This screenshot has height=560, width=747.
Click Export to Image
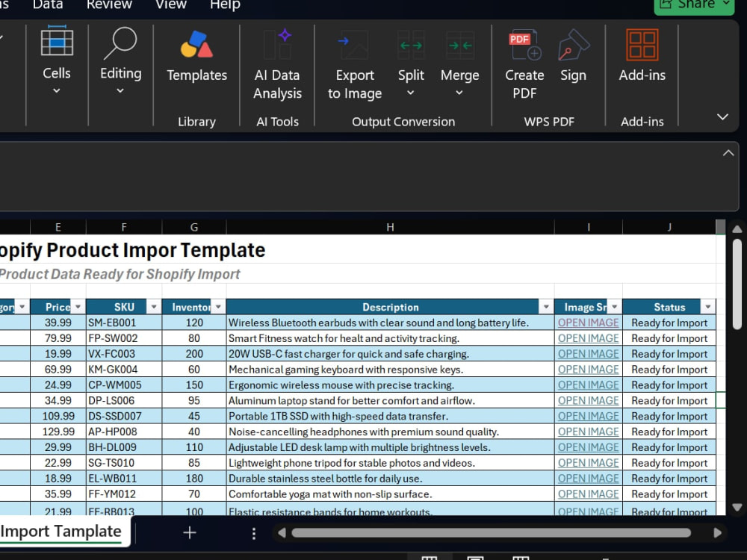[x=355, y=64]
